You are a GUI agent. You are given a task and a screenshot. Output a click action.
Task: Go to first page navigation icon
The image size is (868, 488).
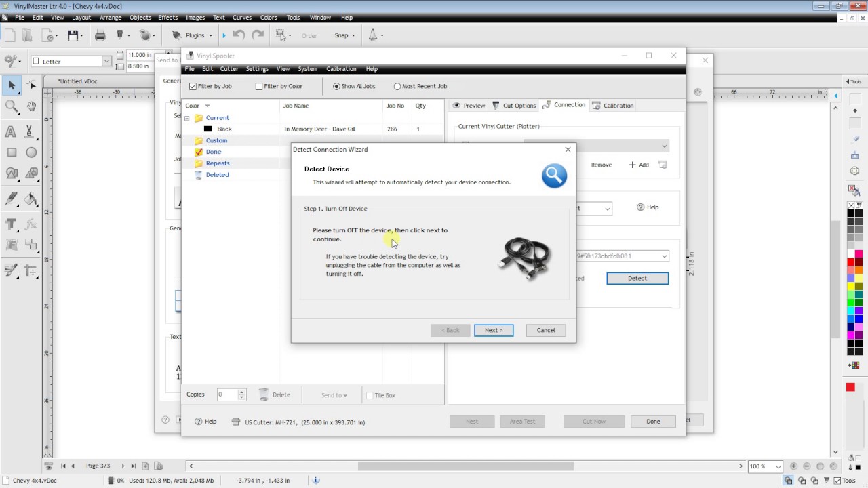pos(63,466)
